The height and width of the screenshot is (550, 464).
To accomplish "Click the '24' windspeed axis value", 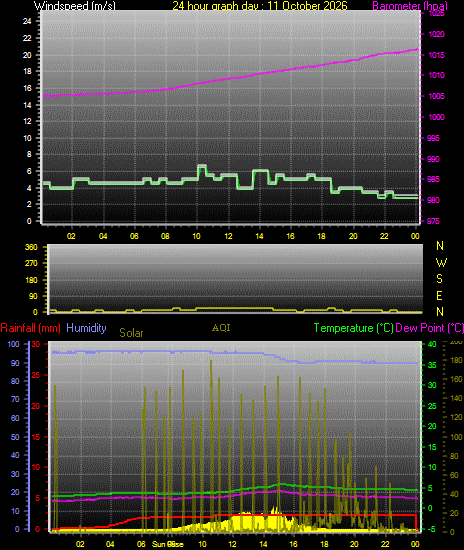I will pos(27,21).
